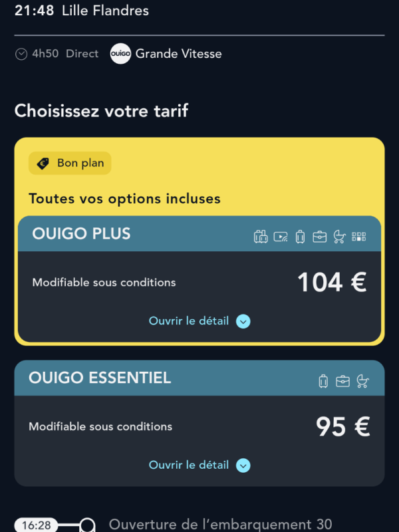399x532 pixels.
Task: Click the stroller icon on OUIGO PLUS
Action: (x=340, y=236)
